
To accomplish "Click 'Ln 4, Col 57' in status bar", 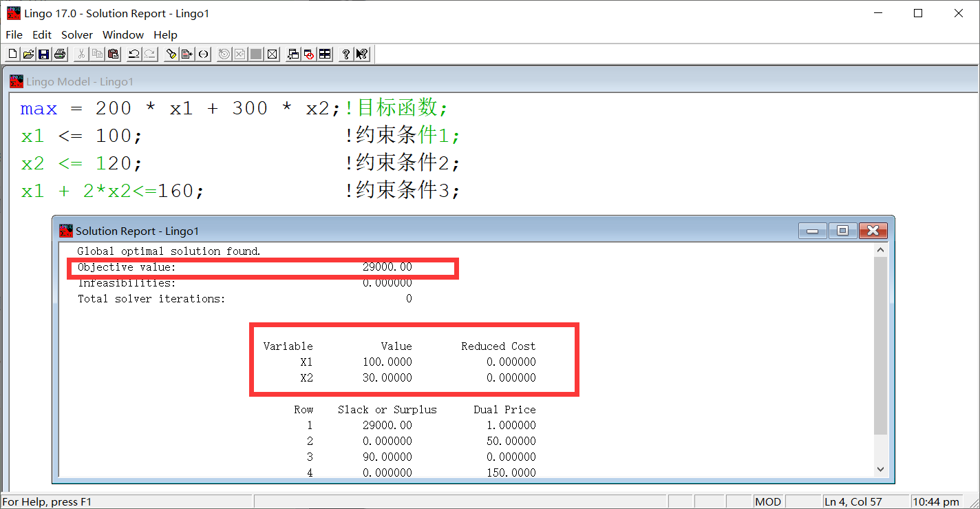I will [853, 501].
